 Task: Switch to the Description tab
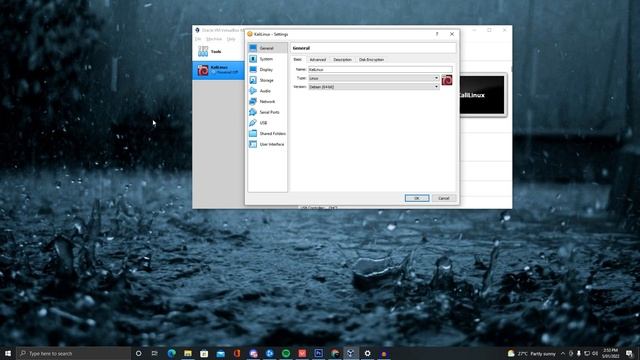point(342,60)
